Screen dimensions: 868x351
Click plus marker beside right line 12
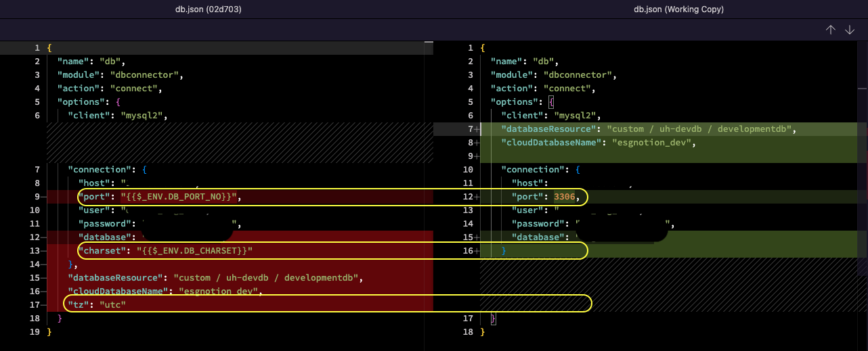tap(477, 197)
